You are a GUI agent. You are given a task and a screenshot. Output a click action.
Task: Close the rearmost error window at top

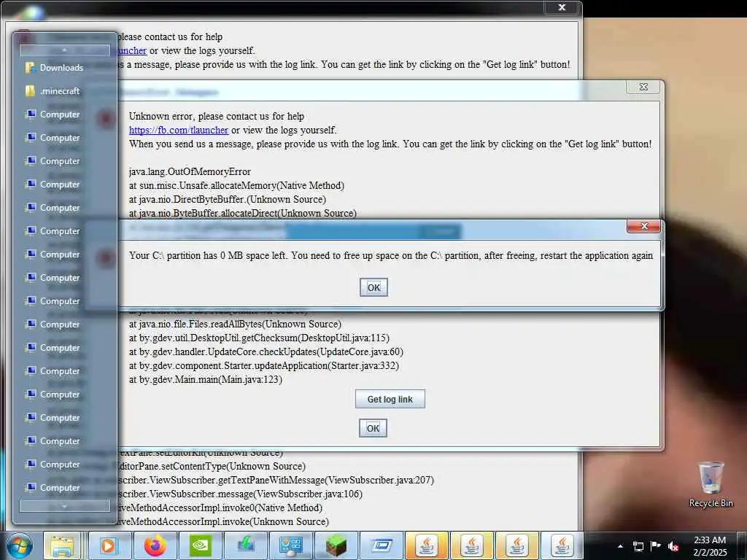(x=562, y=7)
